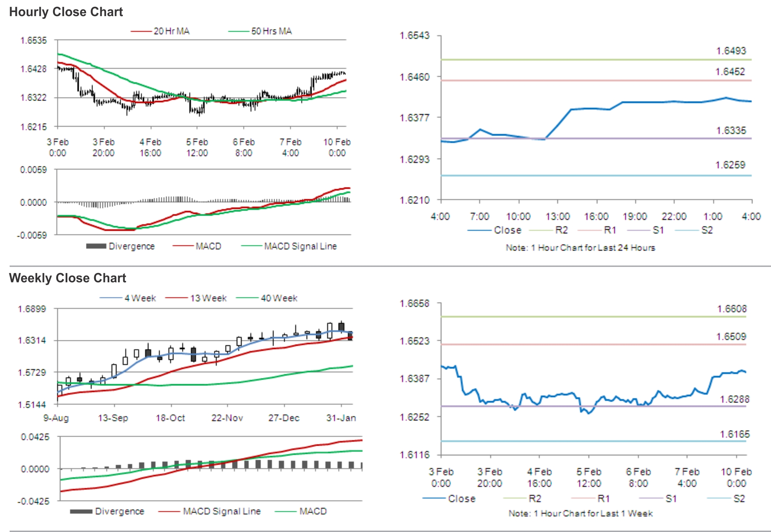Click the 1.6377 axis label
Image resolution: width=771 pixels, height=532 pixels.
[415, 118]
